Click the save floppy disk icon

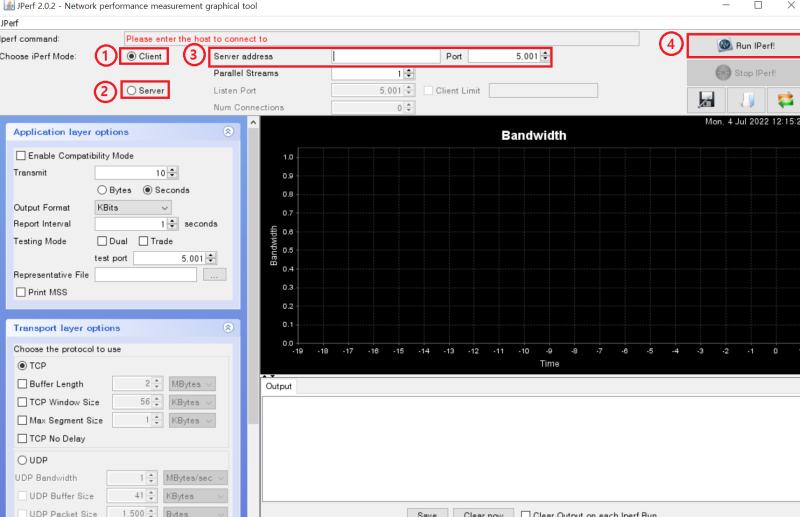point(706,100)
